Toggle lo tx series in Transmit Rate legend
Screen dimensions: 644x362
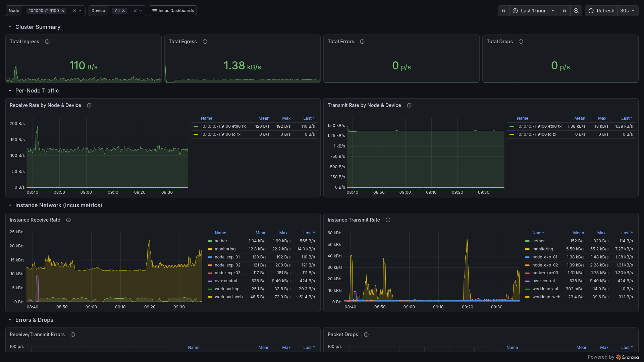point(536,134)
